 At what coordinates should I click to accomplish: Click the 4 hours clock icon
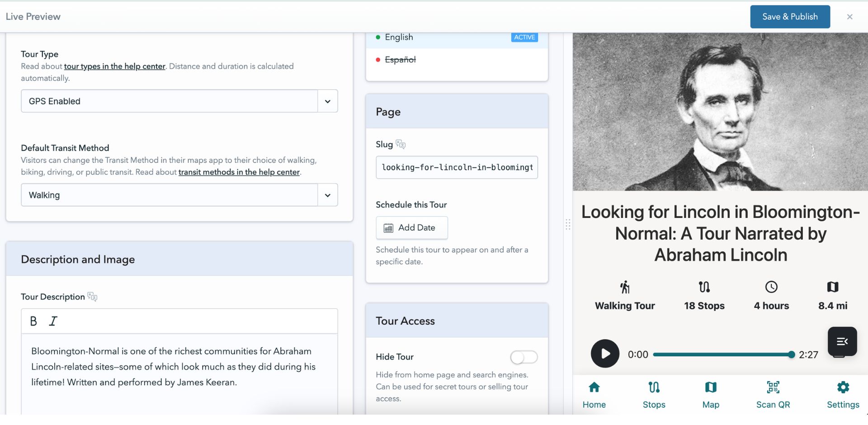pos(771,287)
